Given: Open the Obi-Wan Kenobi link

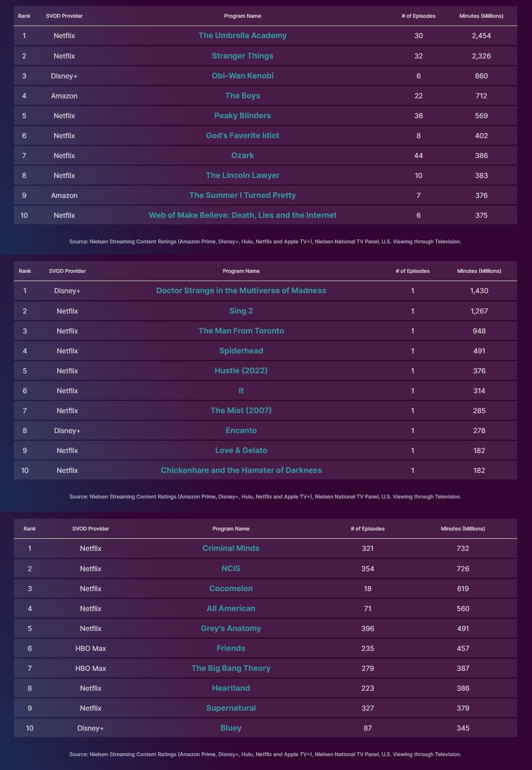Looking at the screenshot, I should click(242, 76).
